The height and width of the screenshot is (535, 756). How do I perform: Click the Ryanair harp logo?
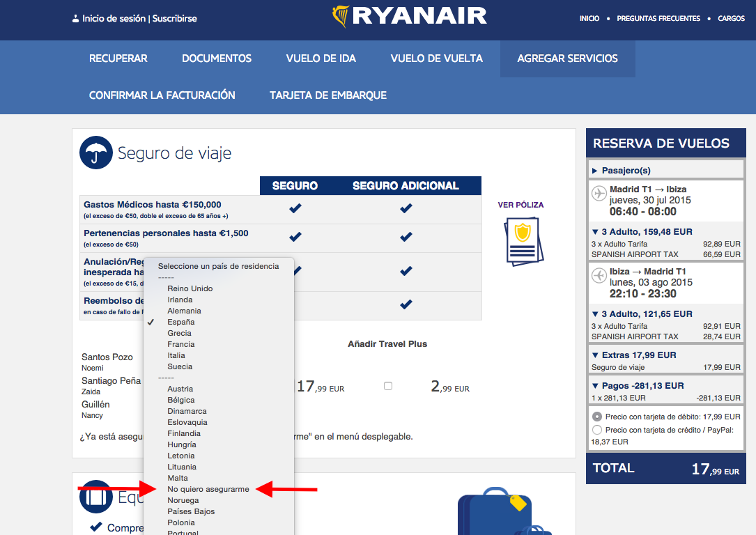pos(341,16)
